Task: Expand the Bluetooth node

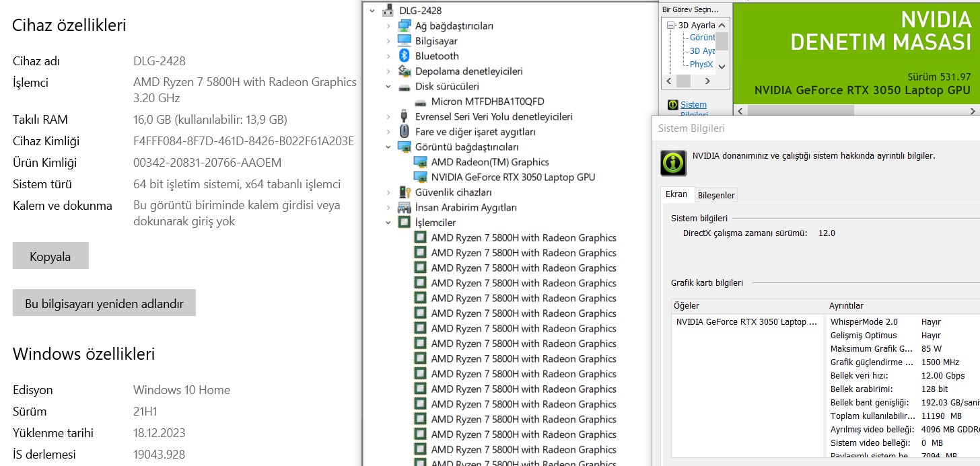Action: pyautogui.click(x=388, y=56)
